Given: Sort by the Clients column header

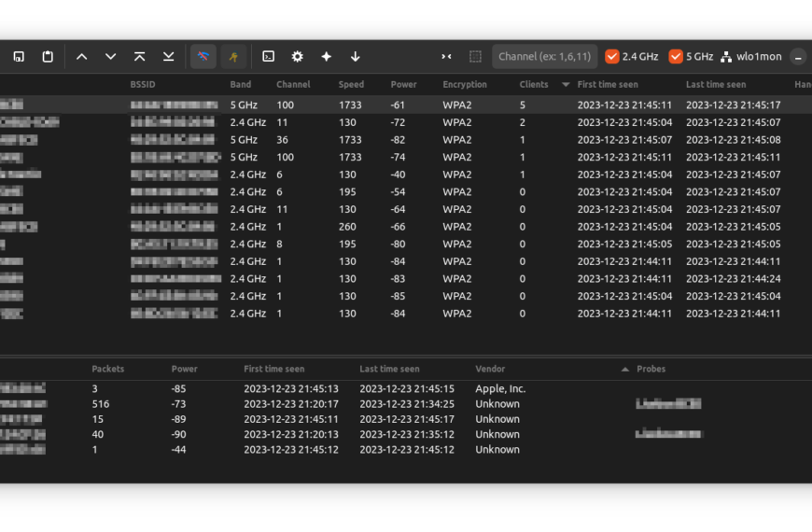Looking at the screenshot, I should [534, 84].
